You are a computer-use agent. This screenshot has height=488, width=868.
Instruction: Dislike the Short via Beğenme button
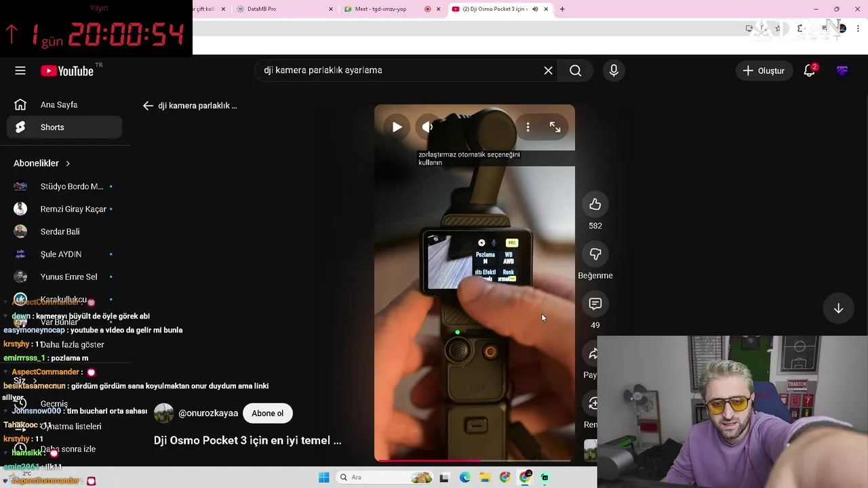pos(595,254)
